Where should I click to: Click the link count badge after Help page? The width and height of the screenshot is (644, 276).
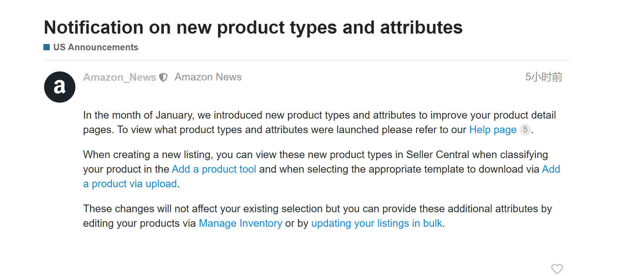click(x=525, y=130)
